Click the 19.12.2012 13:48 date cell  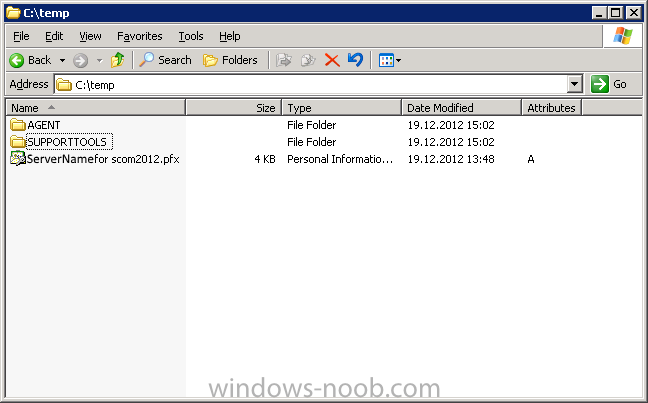point(451,159)
